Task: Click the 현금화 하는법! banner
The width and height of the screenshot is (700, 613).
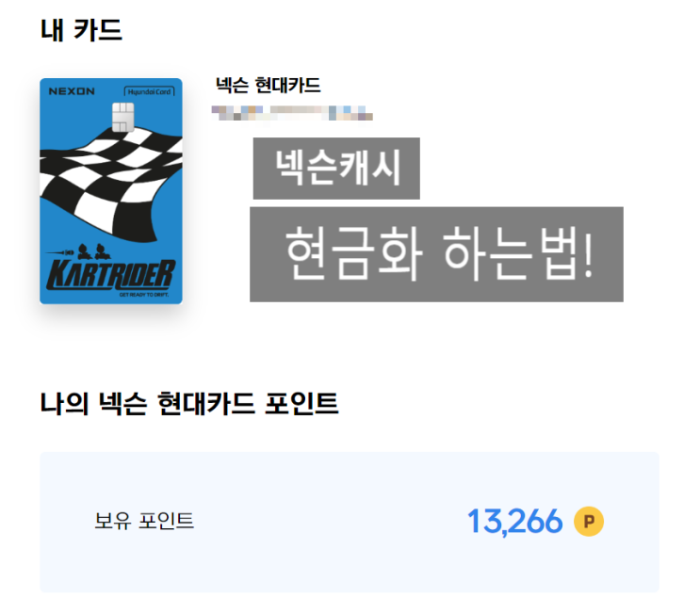Action: (436, 254)
